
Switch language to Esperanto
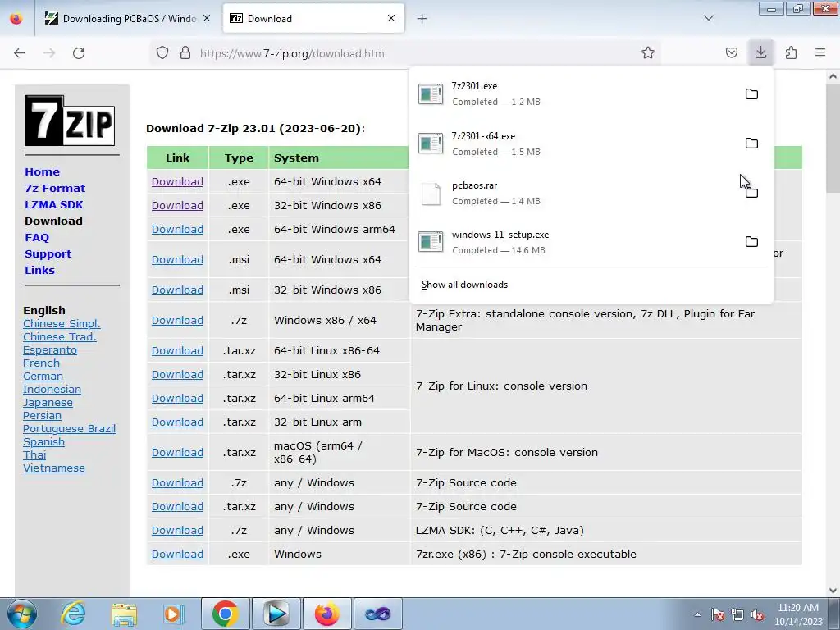tap(50, 349)
